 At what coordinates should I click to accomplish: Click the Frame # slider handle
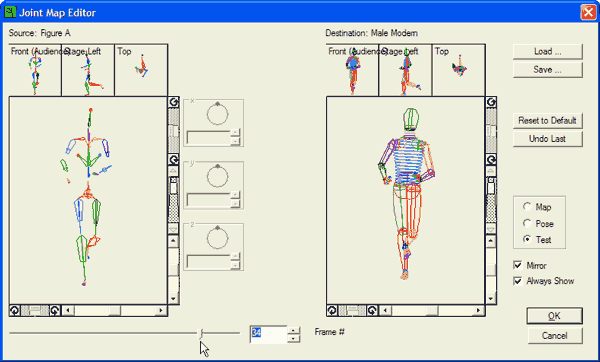pos(201,333)
